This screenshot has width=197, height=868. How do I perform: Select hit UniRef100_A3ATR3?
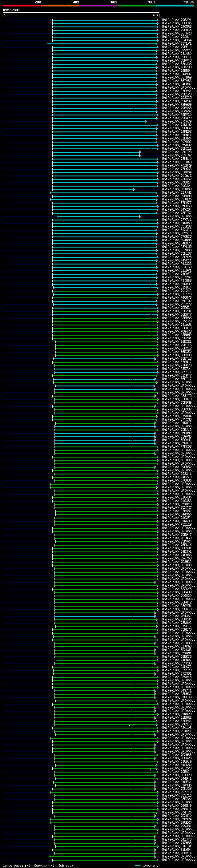176,152
